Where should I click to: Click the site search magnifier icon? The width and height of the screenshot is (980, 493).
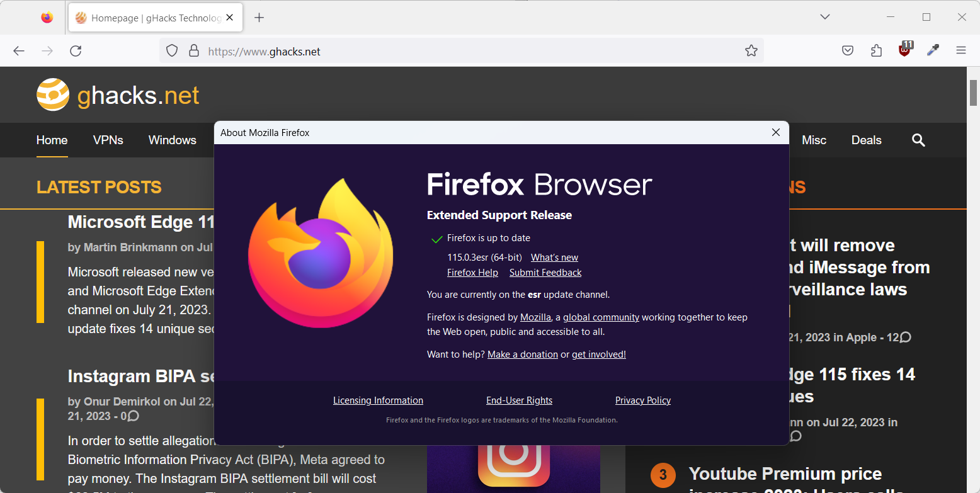pyautogui.click(x=918, y=140)
